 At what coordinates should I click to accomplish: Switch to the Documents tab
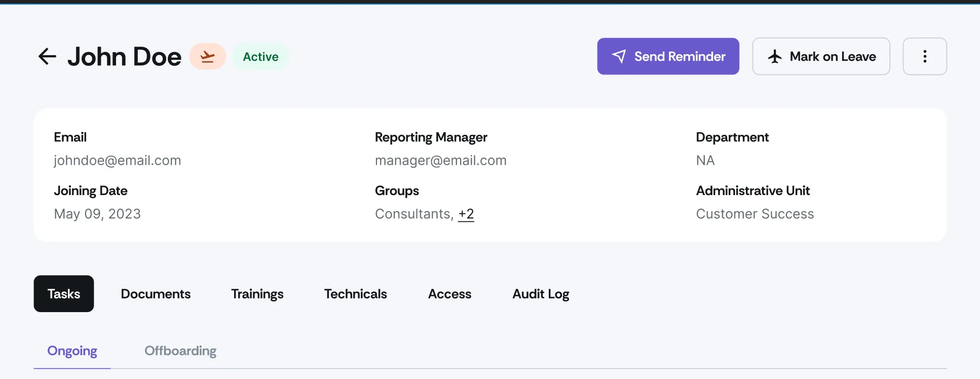(x=156, y=294)
